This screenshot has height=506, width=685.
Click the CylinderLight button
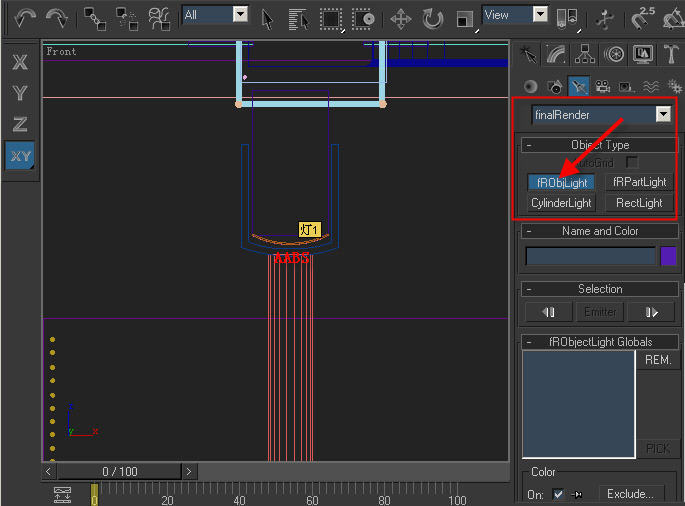pos(561,202)
